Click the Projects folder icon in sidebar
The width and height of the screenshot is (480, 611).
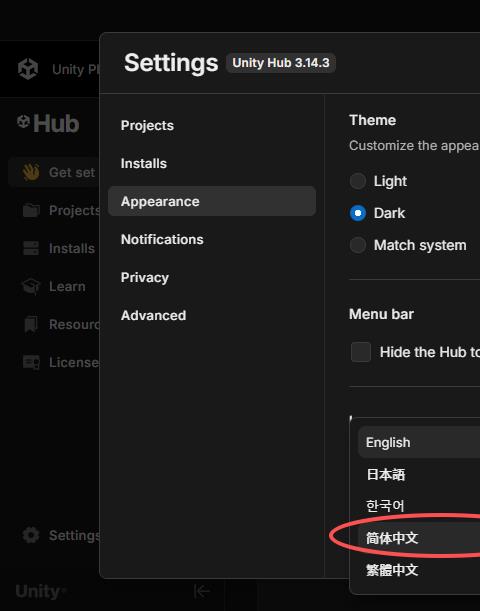click(x=31, y=210)
